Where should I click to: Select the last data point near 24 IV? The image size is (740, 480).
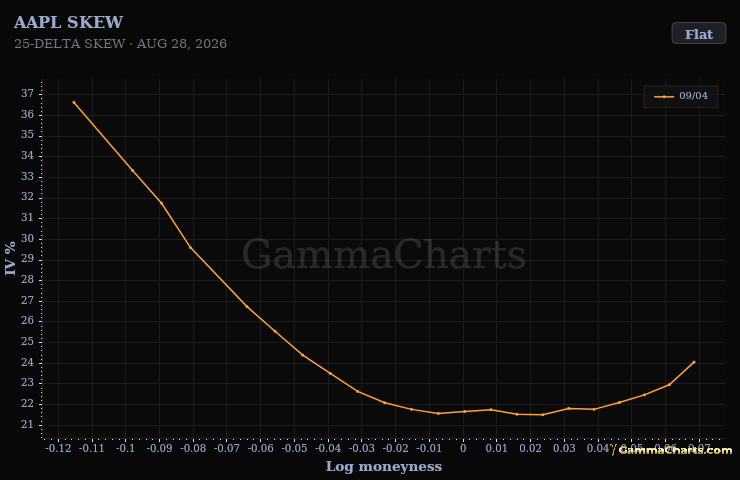(x=694, y=362)
